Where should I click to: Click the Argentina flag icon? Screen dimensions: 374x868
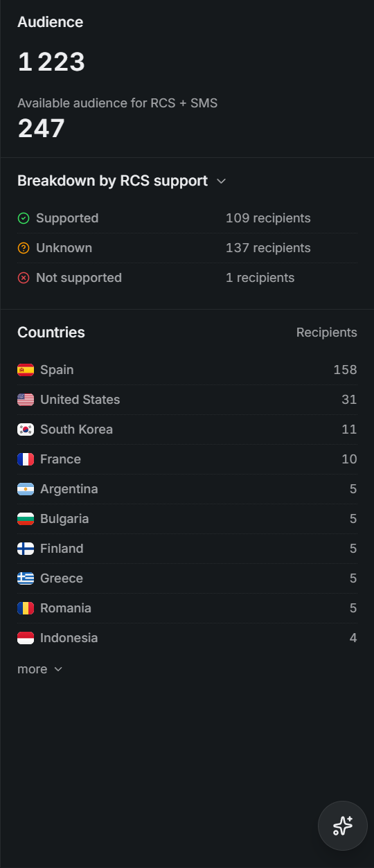(x=26, y=489)
